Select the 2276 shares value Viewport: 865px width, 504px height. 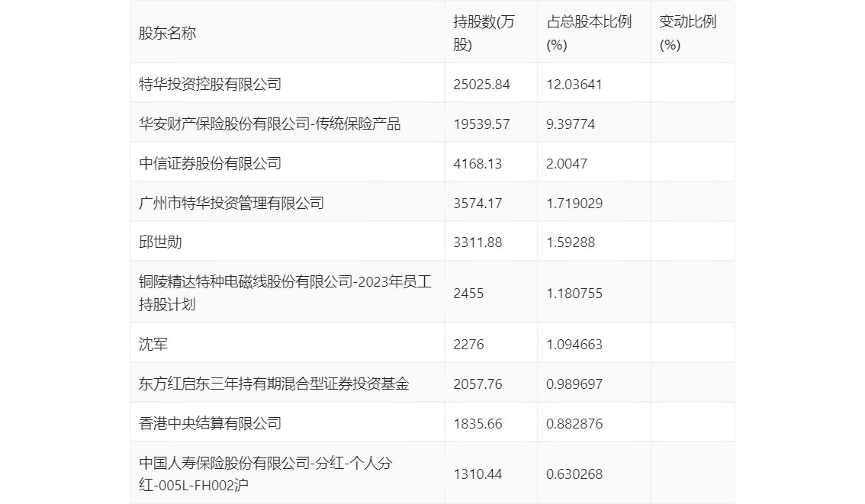(468, 345)
